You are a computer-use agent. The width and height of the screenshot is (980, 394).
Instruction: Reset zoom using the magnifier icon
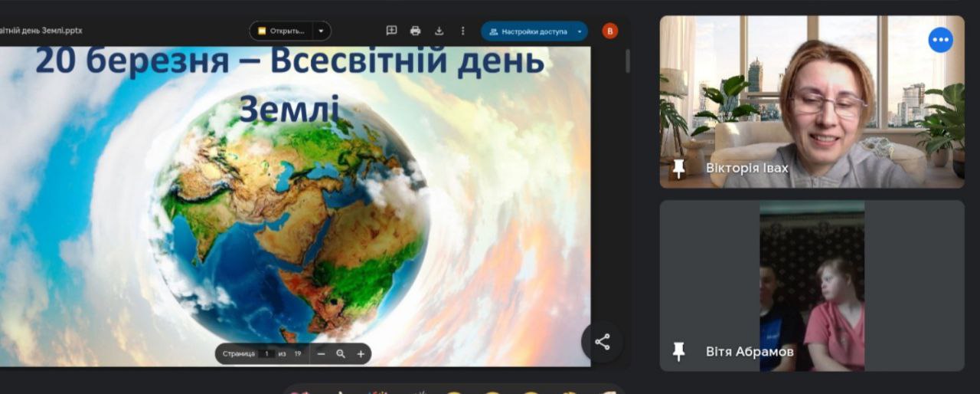(x=341, y=353)
